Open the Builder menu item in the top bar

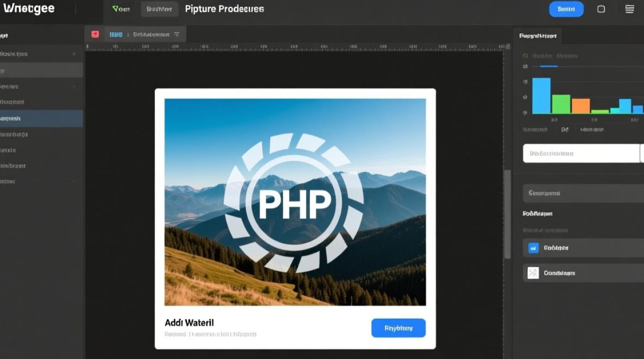pos(159,8)
